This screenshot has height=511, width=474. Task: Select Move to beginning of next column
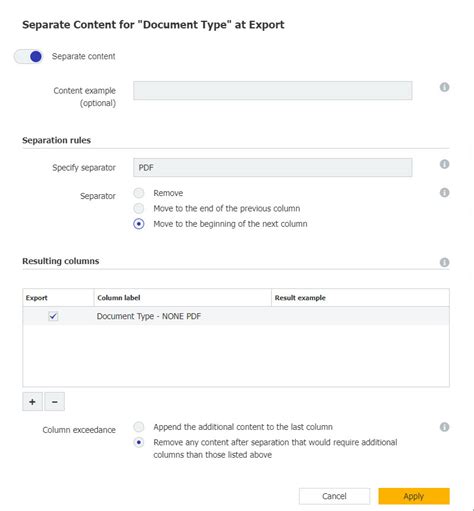coord(139,224)
